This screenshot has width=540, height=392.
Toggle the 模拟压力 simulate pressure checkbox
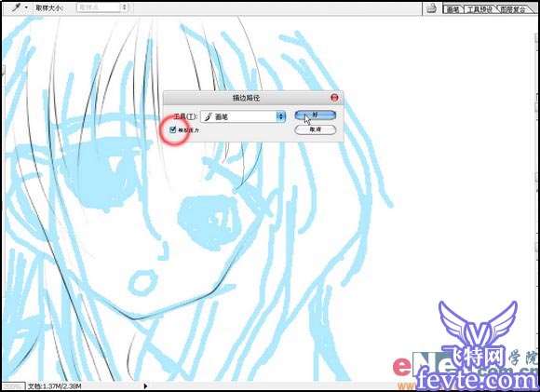point(173,129)
